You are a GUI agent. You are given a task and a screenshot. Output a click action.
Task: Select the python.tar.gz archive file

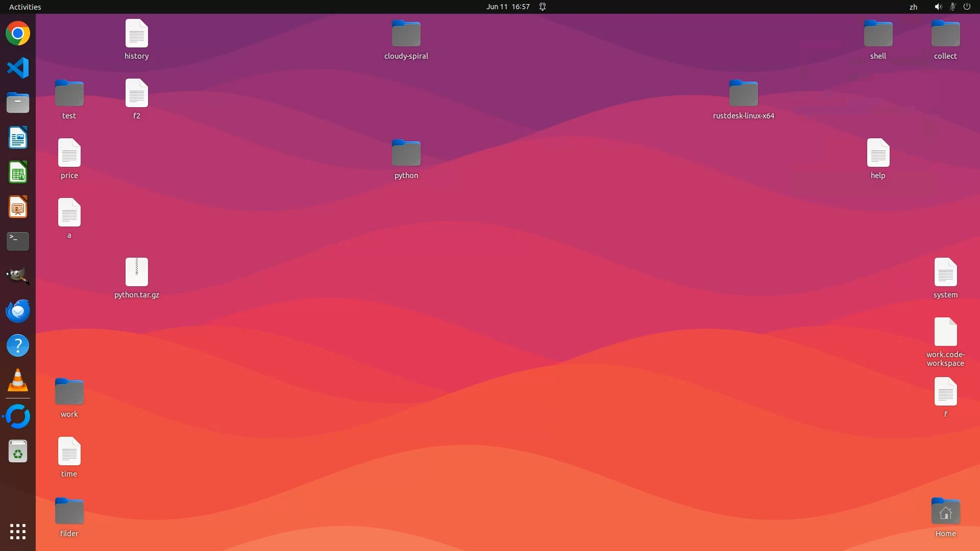pyautogui.click(x=136, y=272)
